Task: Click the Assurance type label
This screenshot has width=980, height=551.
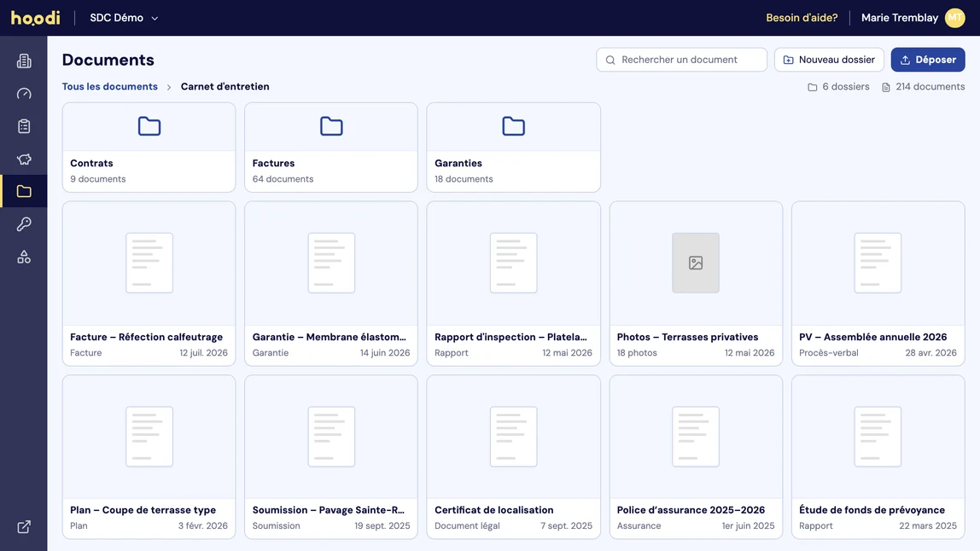Action: [639, 525]
